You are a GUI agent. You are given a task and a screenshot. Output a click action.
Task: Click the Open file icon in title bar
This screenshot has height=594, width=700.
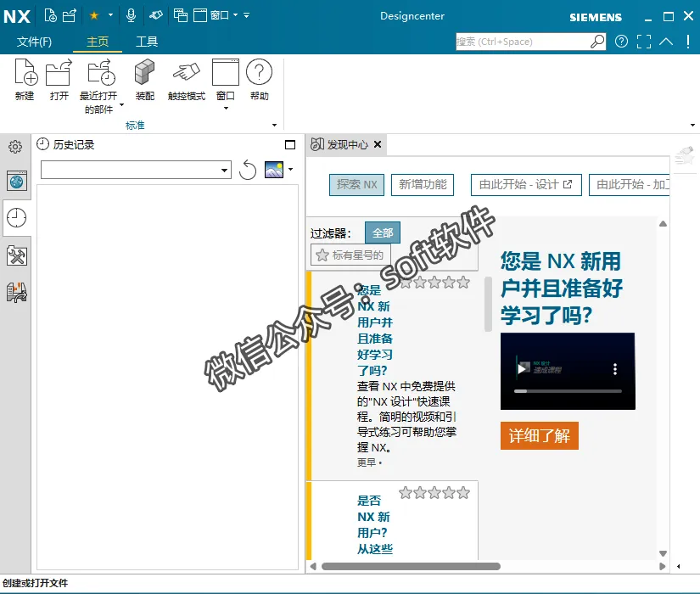coord(70,15)
